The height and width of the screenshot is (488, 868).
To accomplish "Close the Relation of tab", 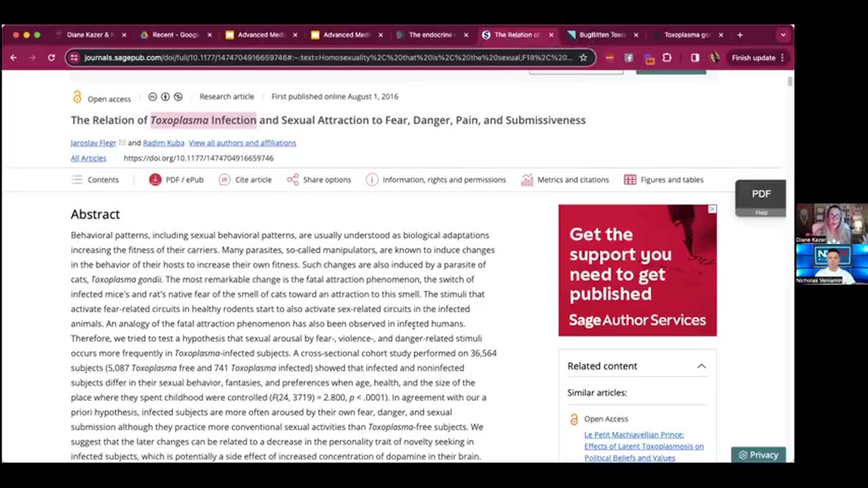I will click(x=551, y=35).
